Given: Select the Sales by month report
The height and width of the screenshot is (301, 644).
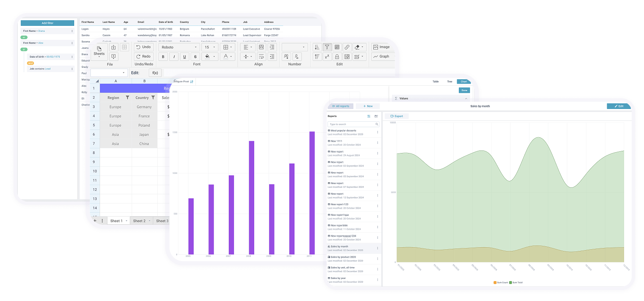Looking at the screenshot, I should tap(354, 248).
